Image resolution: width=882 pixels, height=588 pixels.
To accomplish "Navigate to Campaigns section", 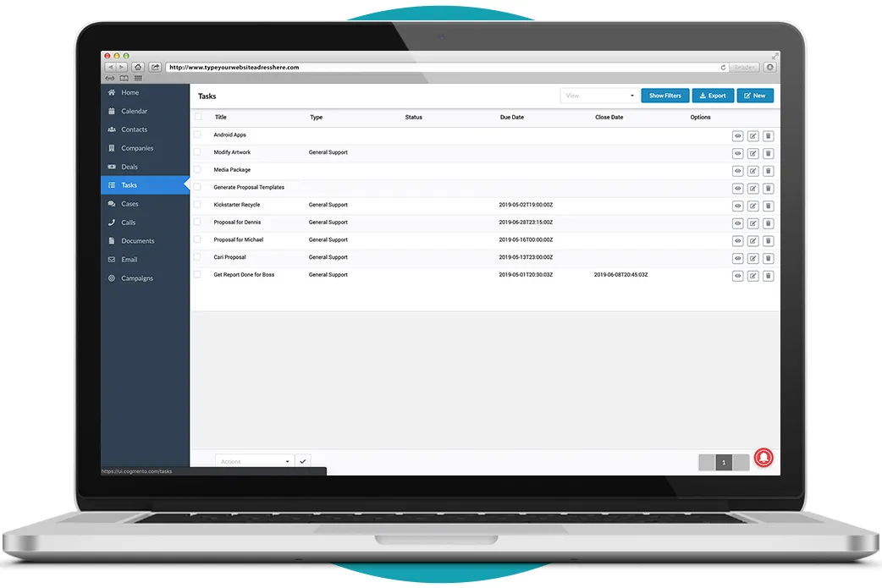I will [136, 278].
